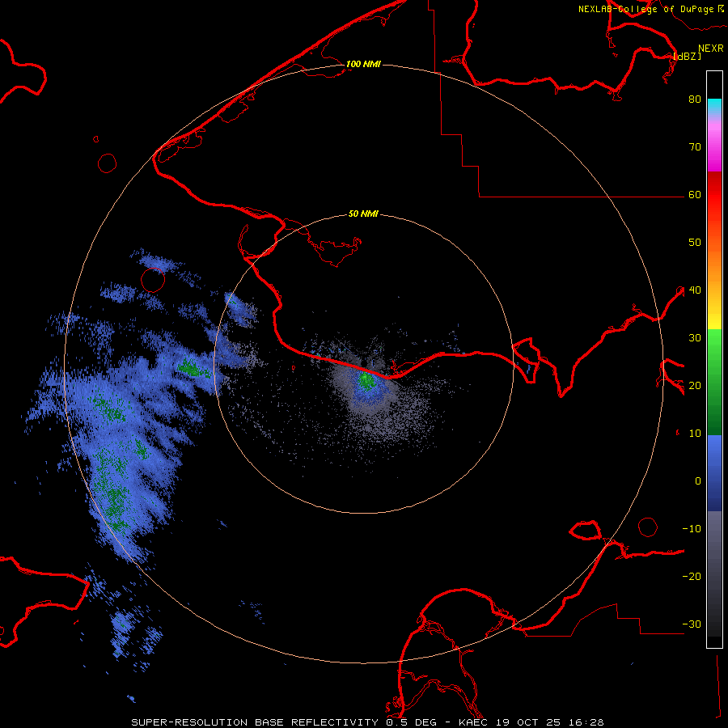Select the 100 NMI range ring label
Viewport: 728px width, 728px height.
tap(363, 64)
